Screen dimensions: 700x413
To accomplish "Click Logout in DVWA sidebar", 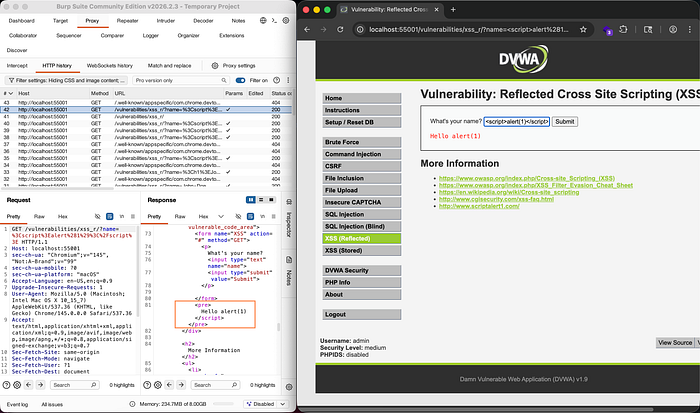I will click(362, 314).
